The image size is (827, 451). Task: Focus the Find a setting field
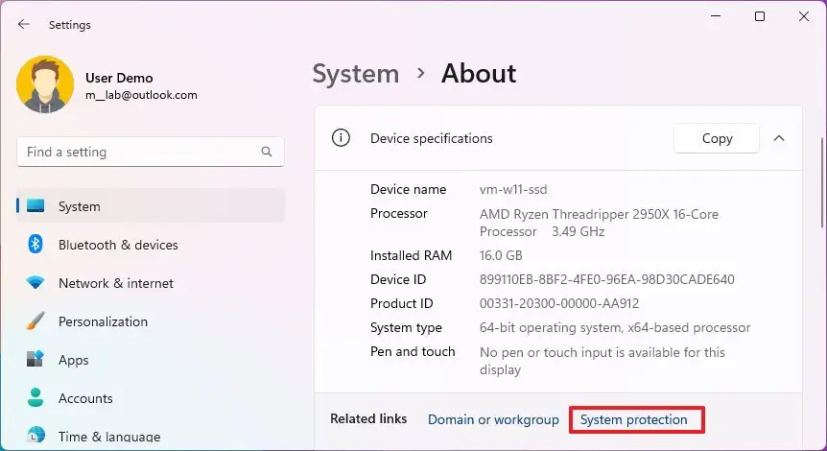click(151, 152)
